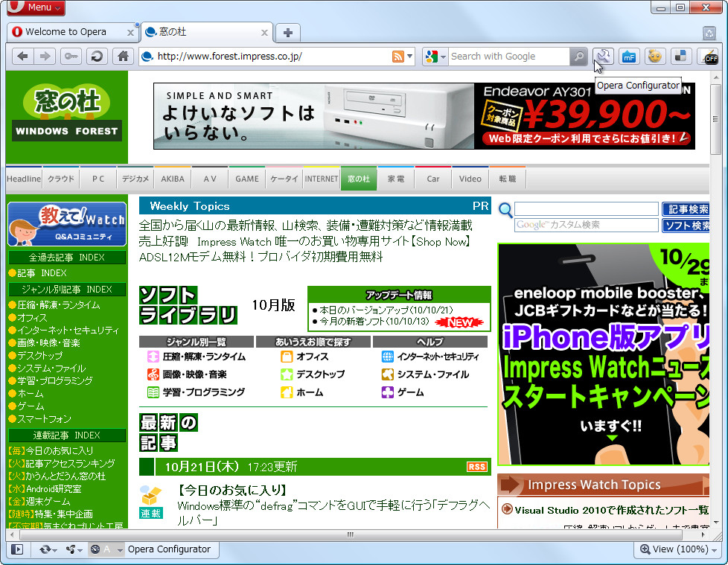Click the checkered squares extension icon
Image resolution: width=728 pixels, height=565 pixels.
680,56
